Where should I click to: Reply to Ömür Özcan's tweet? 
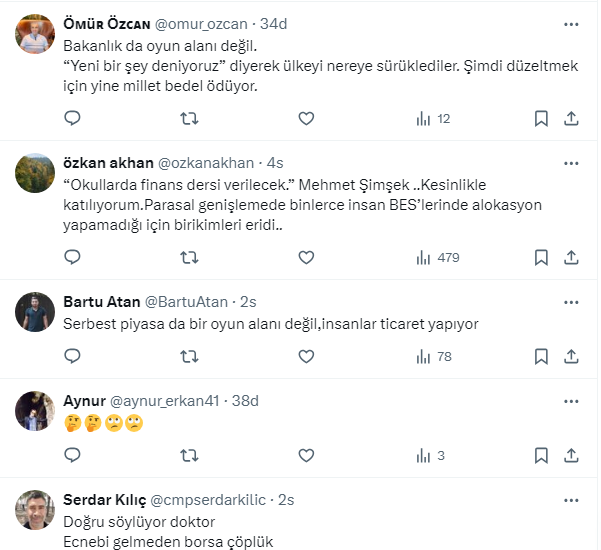pos(72,119)
